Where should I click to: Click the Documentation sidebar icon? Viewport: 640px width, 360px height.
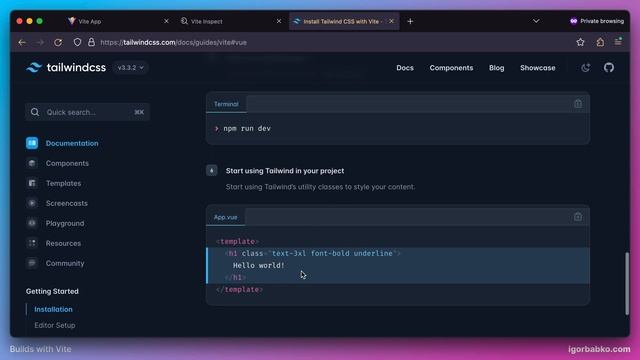pos(32,143)
